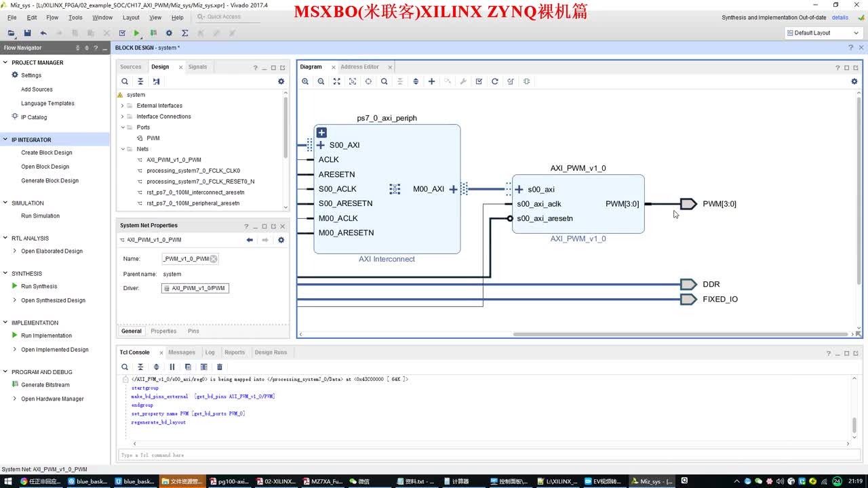Expand Open Synthesized Design
Screen dimensions: 868x488
15,300
